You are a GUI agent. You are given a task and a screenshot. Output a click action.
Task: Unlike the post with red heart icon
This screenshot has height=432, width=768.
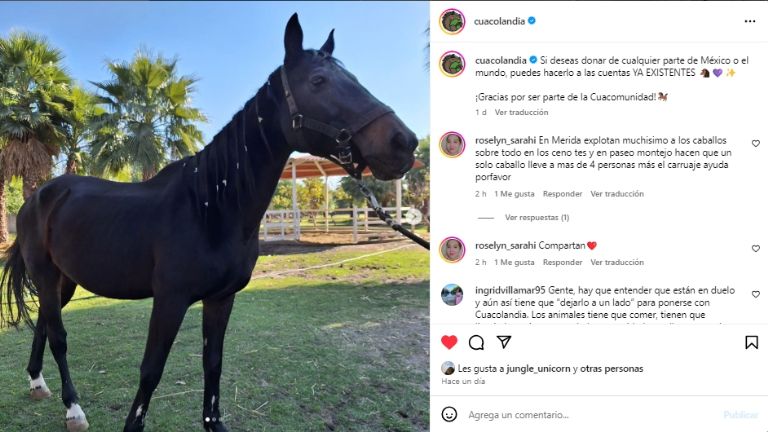449,342
